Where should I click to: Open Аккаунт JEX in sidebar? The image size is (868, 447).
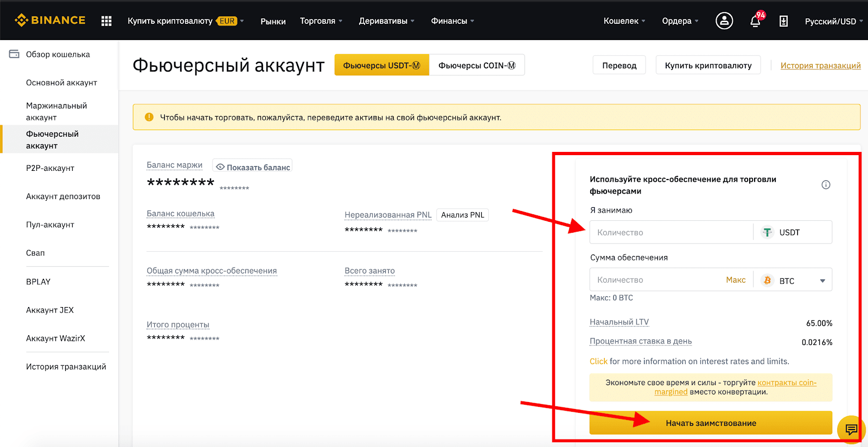pos(50,310)
